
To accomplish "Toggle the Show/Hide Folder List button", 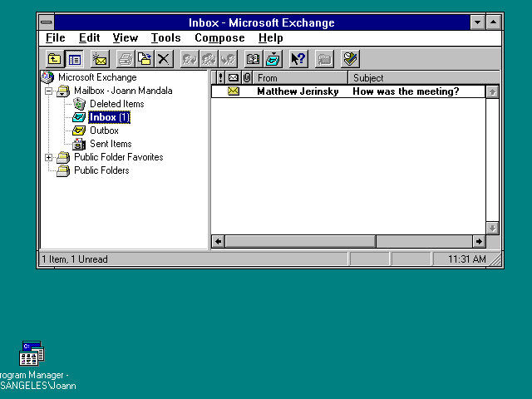I will (x=74, y=59).
